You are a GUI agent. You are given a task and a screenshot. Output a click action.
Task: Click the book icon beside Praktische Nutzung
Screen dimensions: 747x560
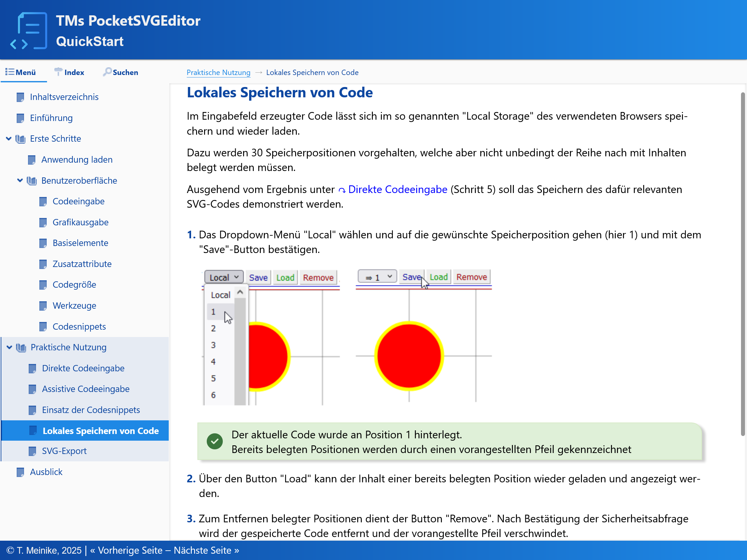coord(21,347)
